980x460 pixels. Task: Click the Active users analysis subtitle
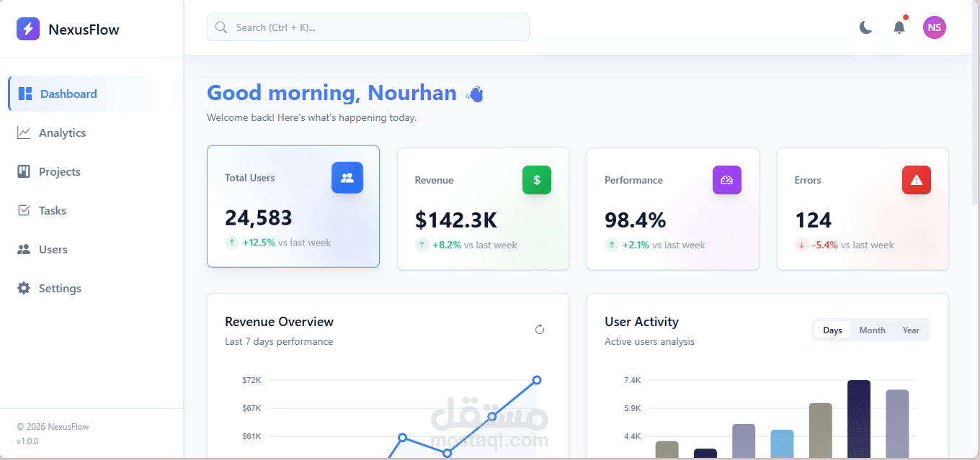click(x=649, y=341)
